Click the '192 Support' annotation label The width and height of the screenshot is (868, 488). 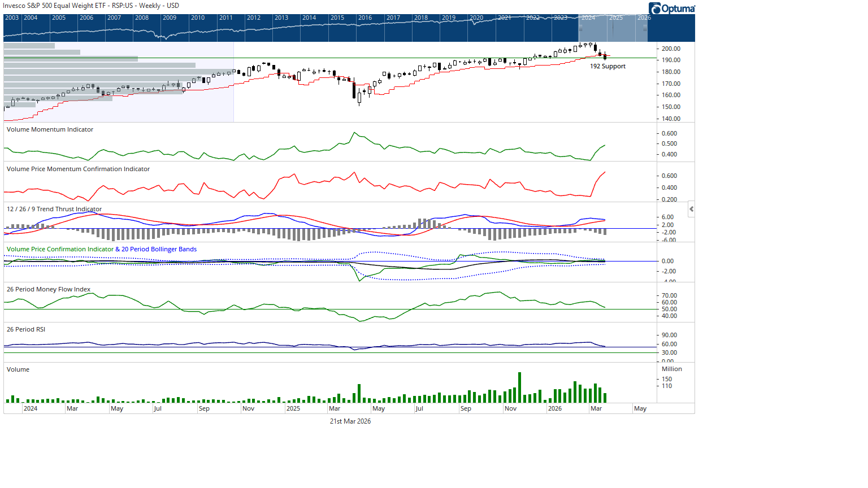click(607, 67)
